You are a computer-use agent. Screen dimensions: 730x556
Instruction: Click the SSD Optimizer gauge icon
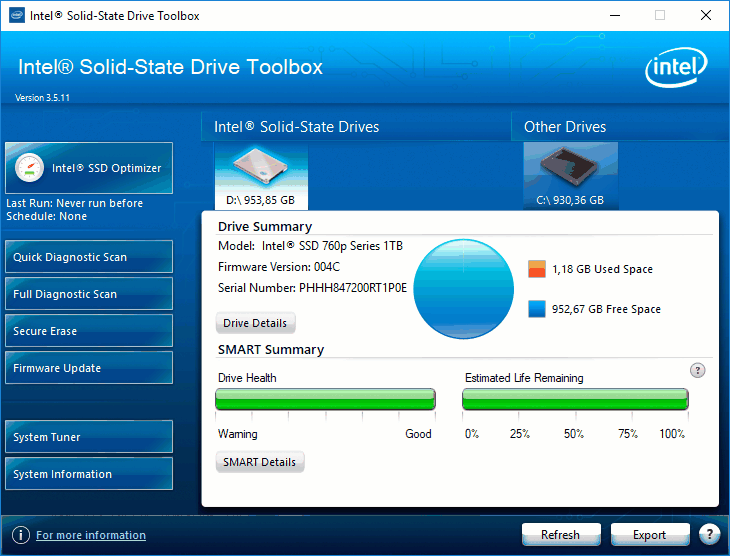(29, 168)
